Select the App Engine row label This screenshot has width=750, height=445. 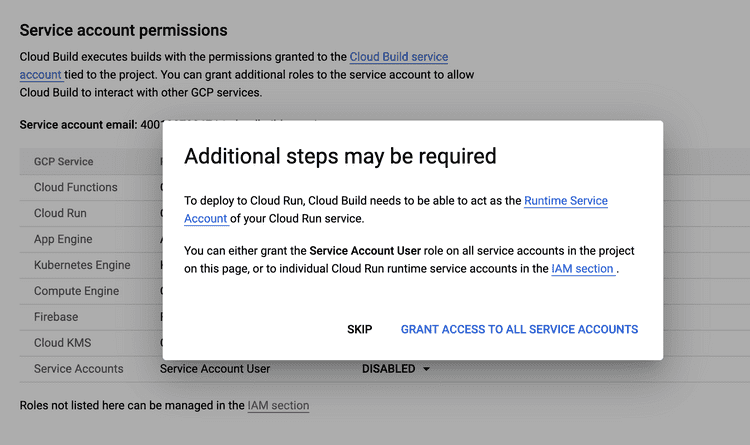click(63, 239)
